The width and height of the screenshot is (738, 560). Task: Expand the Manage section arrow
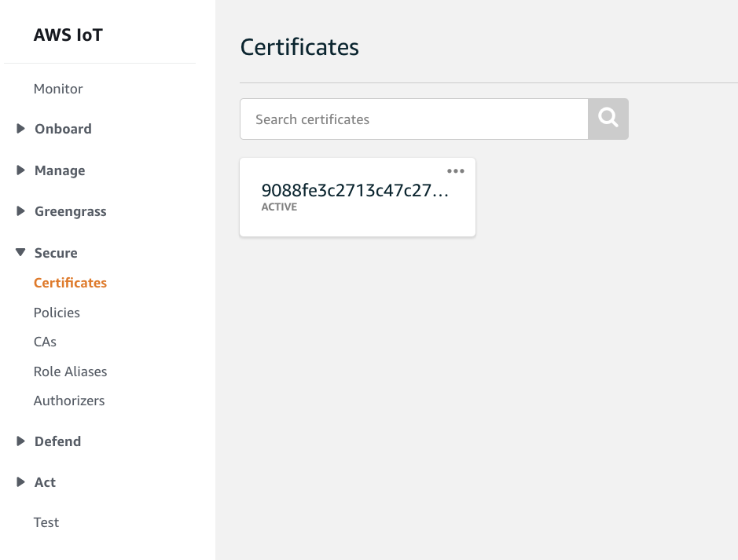[x=20, y=170]
